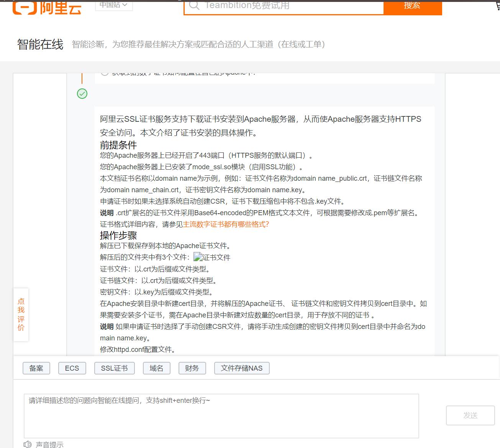Select the 文件存储NAS category tag
The width and height of the screenshot is (500, 448).
(x=242, y=368)
